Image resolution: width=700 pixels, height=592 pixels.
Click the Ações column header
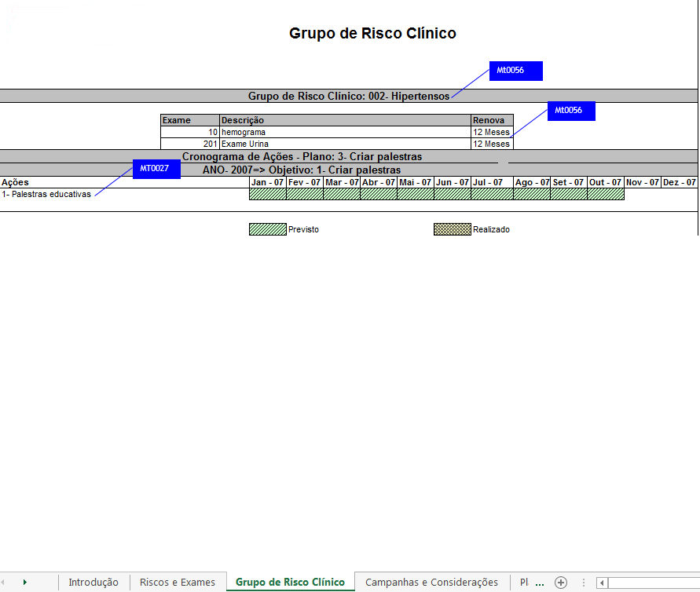[x=125, y=182]
